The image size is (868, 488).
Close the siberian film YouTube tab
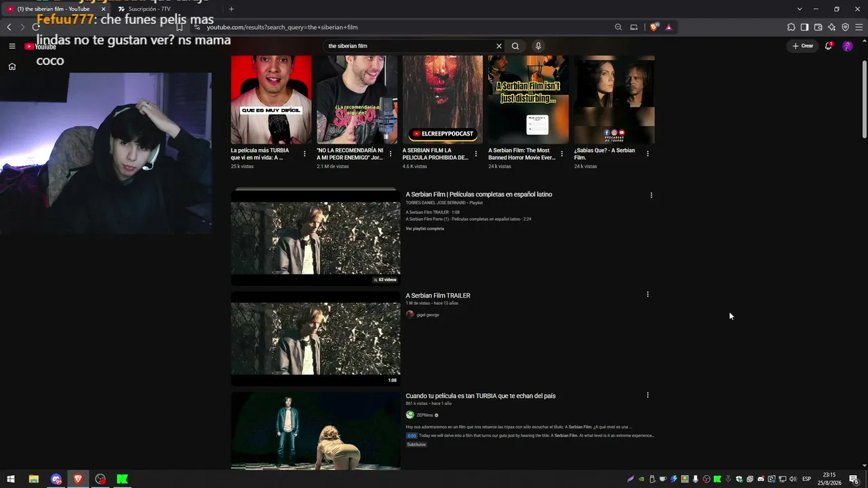pyautogui.click(x=103, y=9)
